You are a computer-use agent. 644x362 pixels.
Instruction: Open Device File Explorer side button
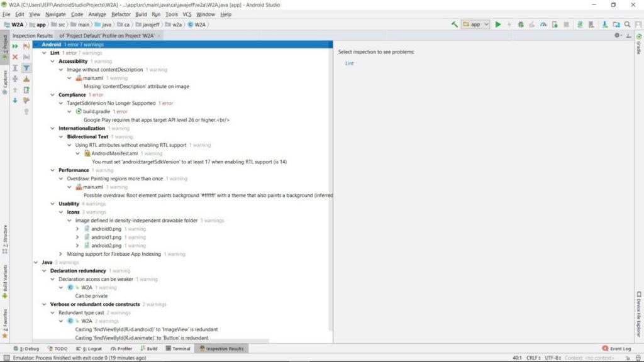(639, 314)
